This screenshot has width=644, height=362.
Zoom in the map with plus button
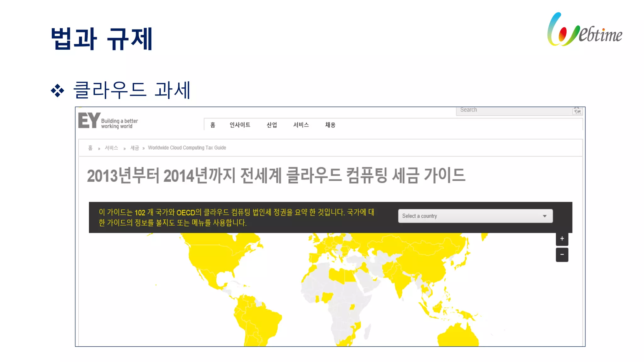[562, 239]
